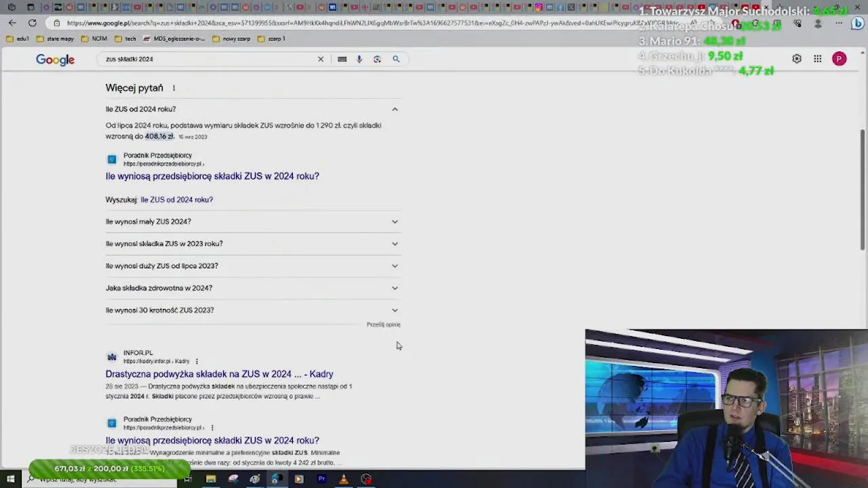Expand 'Ile wynosi 30 krotność ZUS 2023?'
The image size is (868, 488).
pyautogui.click(x=253, y=310)
